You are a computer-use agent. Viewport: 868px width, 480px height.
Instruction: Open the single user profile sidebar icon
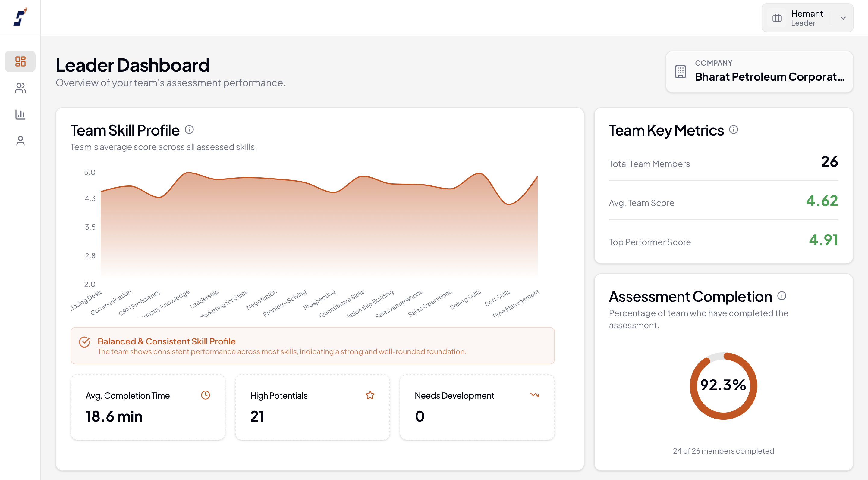(20, 141)
